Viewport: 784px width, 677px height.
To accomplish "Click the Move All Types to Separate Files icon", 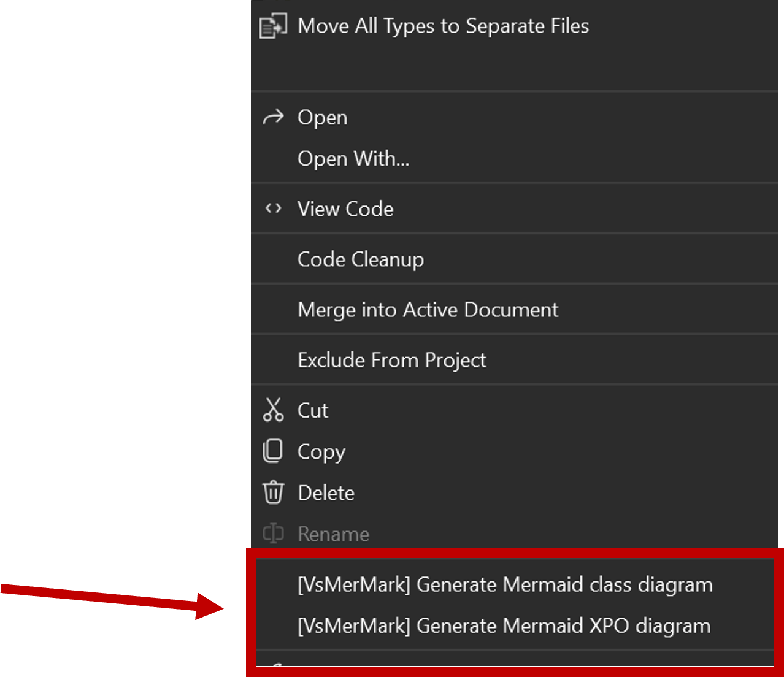I will (274, 26).
